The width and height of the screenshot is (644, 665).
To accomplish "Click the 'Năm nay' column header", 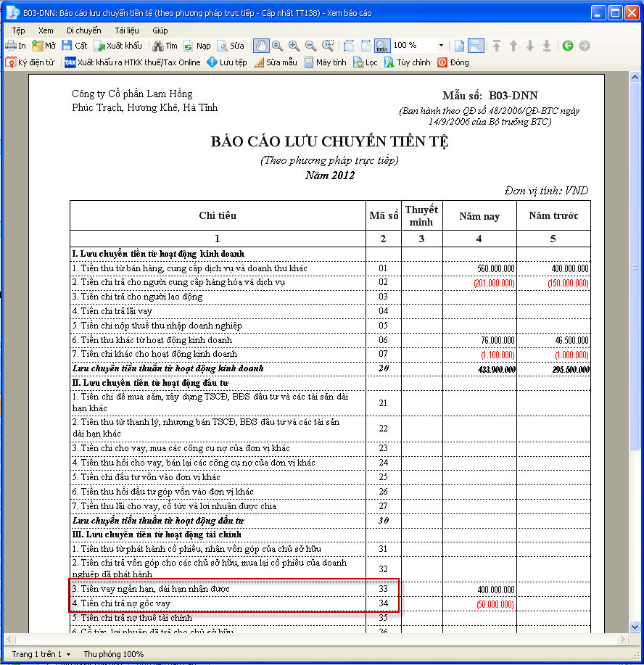I will [x=479, y=216].
